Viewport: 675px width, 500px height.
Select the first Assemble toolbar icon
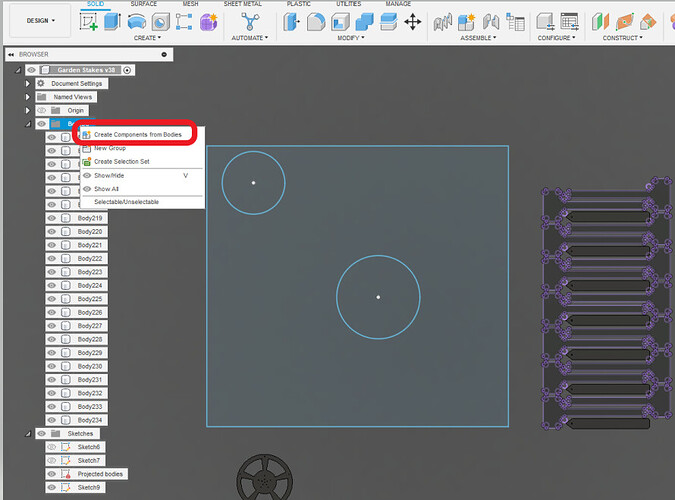(x=443, y=22)
